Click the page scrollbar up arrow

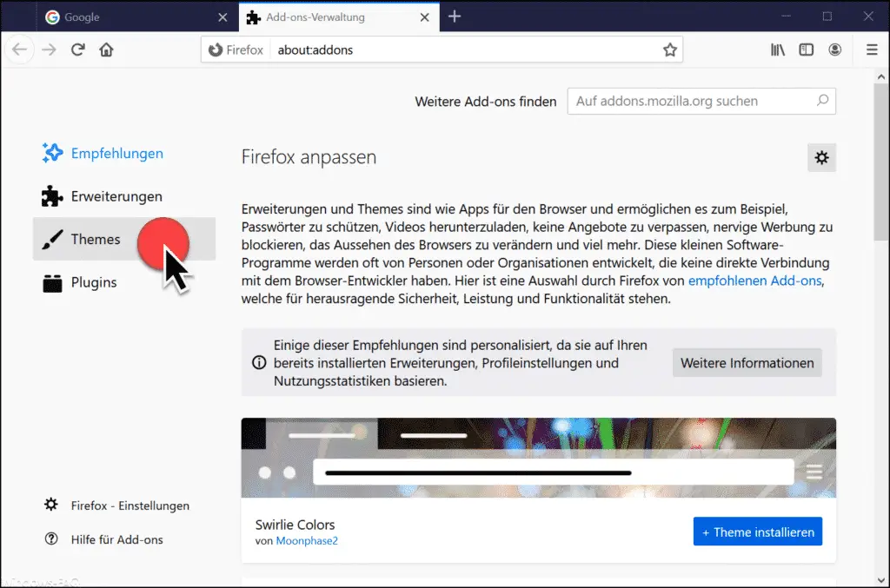pyautogui.click(x=881, y=76)
